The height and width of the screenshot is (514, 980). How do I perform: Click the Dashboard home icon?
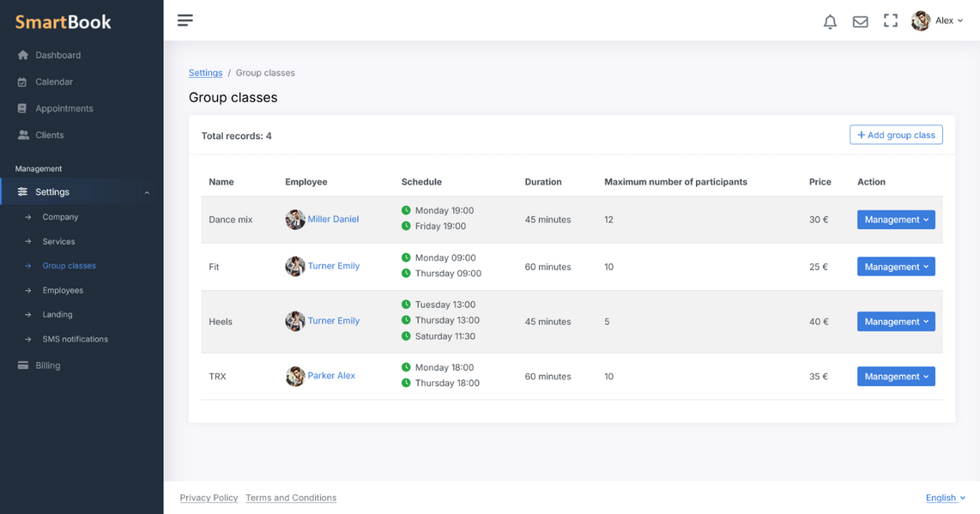coord(23,55)
